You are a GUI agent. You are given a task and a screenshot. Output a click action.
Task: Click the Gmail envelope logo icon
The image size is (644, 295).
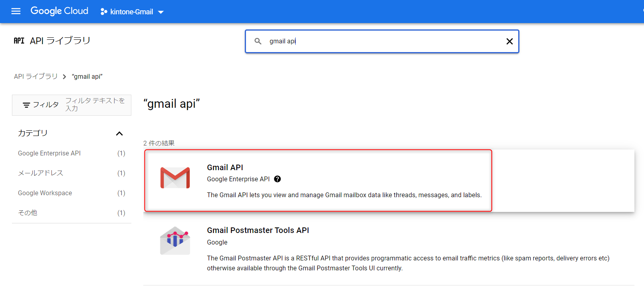click(175, 178)
